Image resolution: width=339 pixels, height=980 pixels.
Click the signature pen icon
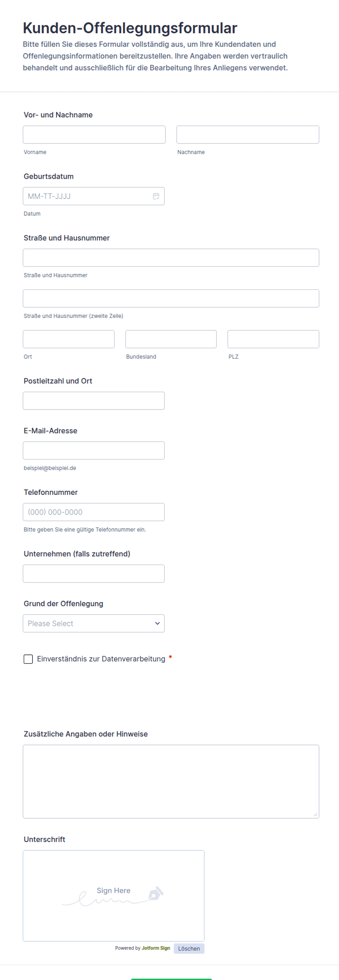pyautogui.click(x=155, y=893)
